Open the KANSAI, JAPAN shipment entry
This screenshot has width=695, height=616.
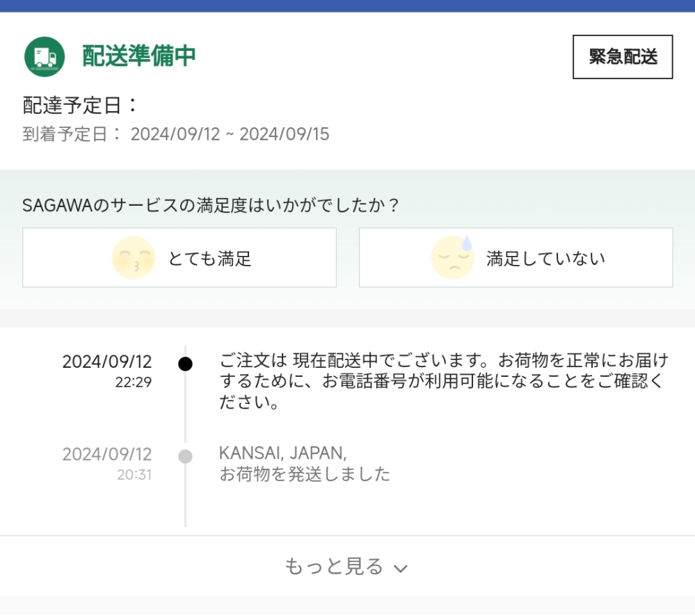pyautogui.click(x=305, y=463)
